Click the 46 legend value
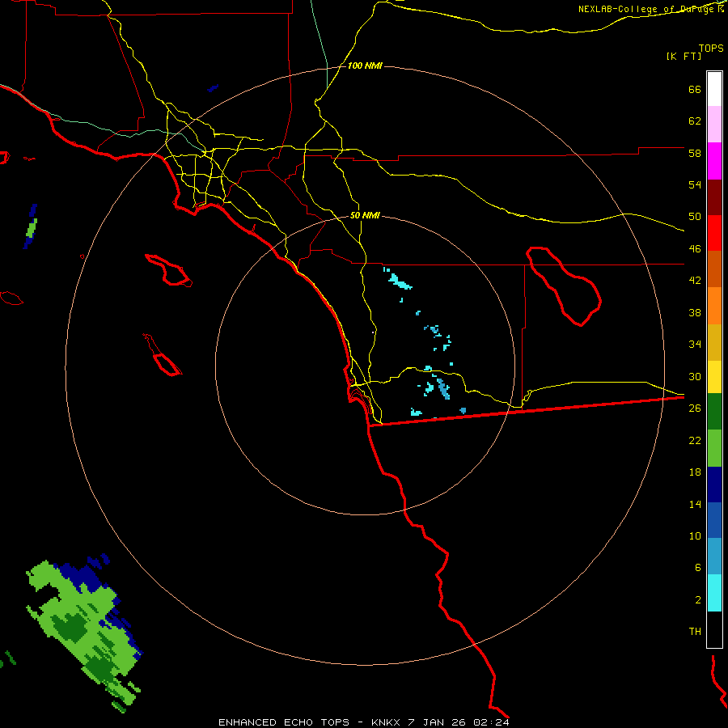Screen dimensions: 728x728 pyautogui.click(x=695, y=249)
